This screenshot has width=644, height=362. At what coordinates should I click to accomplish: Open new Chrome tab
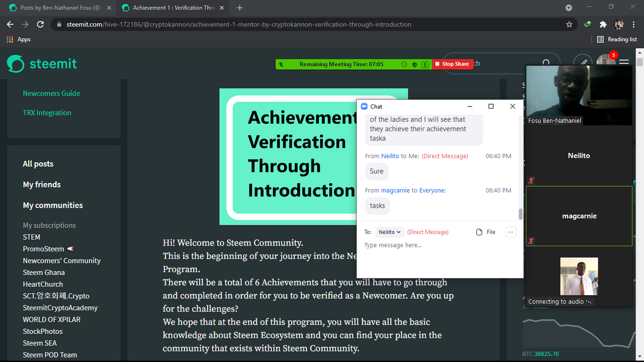[239, 8]
